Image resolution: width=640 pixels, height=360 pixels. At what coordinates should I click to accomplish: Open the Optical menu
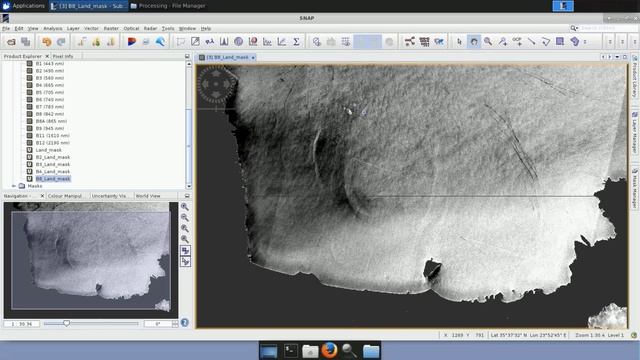(x=131, y=29)
